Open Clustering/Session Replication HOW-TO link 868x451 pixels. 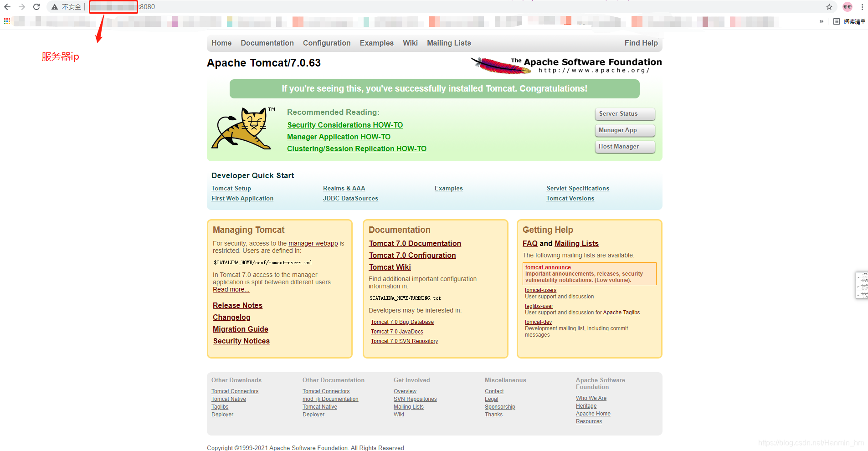pos(357,149)
